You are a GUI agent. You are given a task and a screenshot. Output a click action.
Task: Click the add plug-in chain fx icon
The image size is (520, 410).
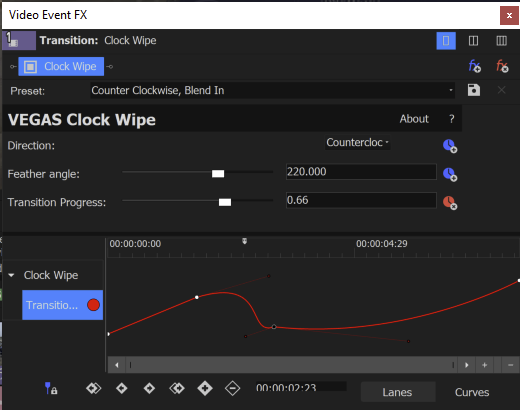coord(474,66)
